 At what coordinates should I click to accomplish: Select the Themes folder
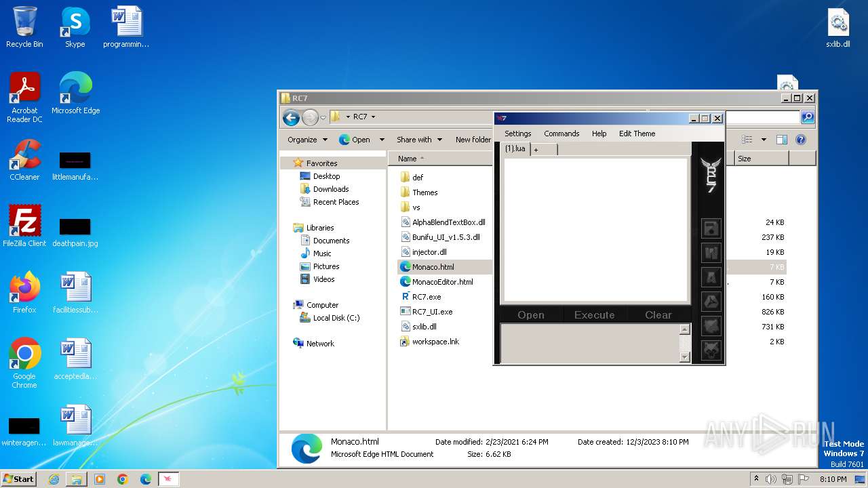(425, 192)
